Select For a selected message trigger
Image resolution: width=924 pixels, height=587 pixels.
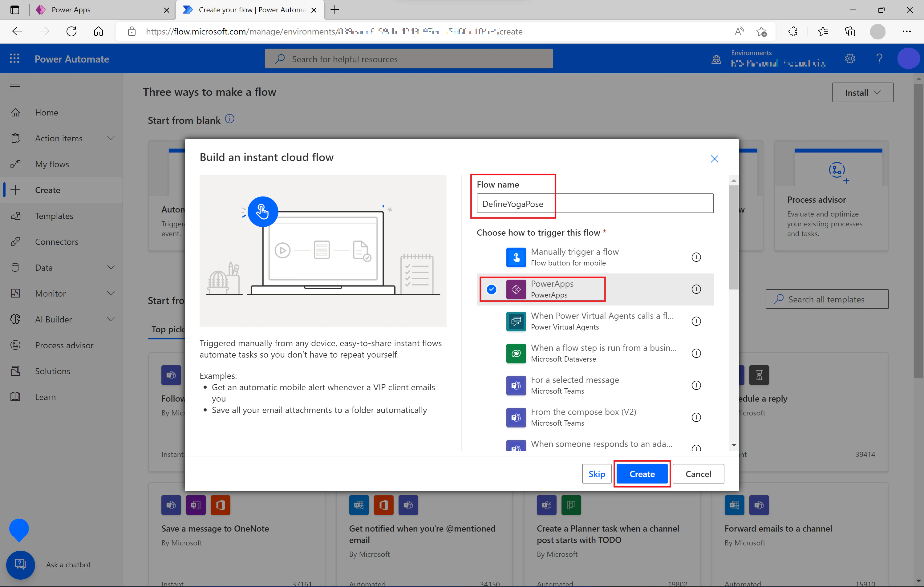point(595,385)
